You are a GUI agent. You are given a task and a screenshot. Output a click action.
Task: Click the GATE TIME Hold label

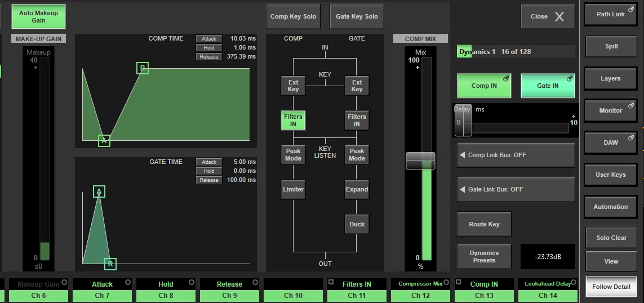point(209,171)
